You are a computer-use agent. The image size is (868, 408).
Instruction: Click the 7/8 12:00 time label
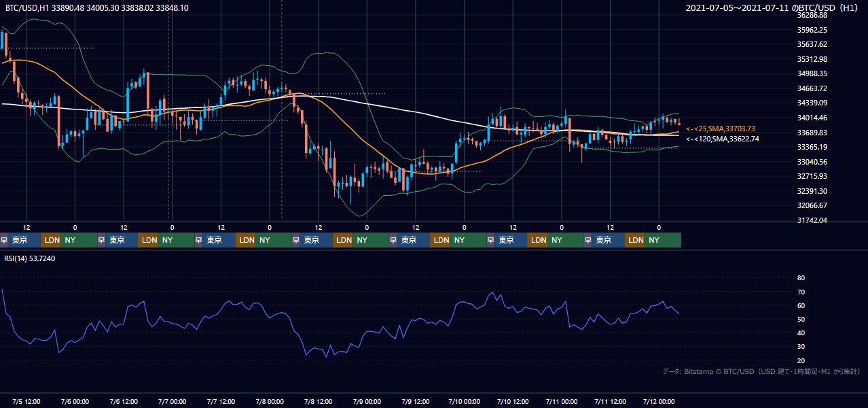(x=319, y=401)
